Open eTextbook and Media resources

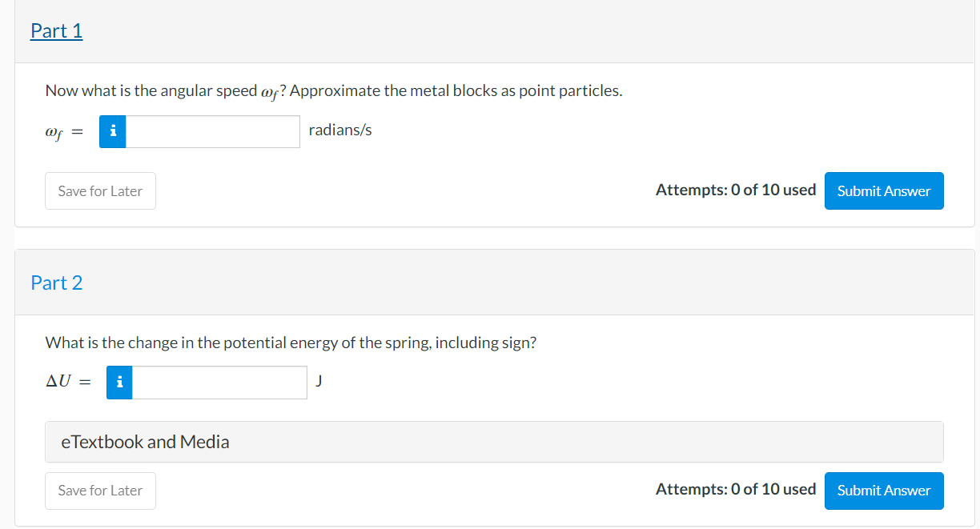[x=144, y=441]
